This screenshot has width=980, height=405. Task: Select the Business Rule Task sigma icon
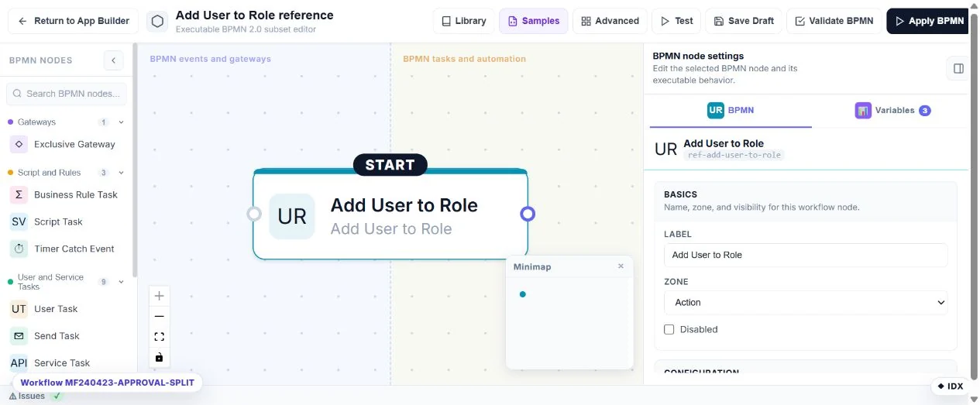pyautogui.click(x=19, y=194)
